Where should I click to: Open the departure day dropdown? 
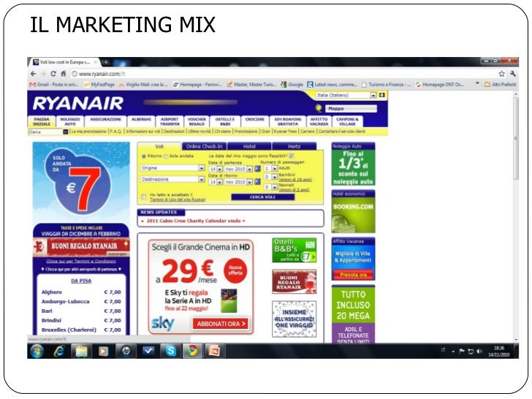[216, 169]
